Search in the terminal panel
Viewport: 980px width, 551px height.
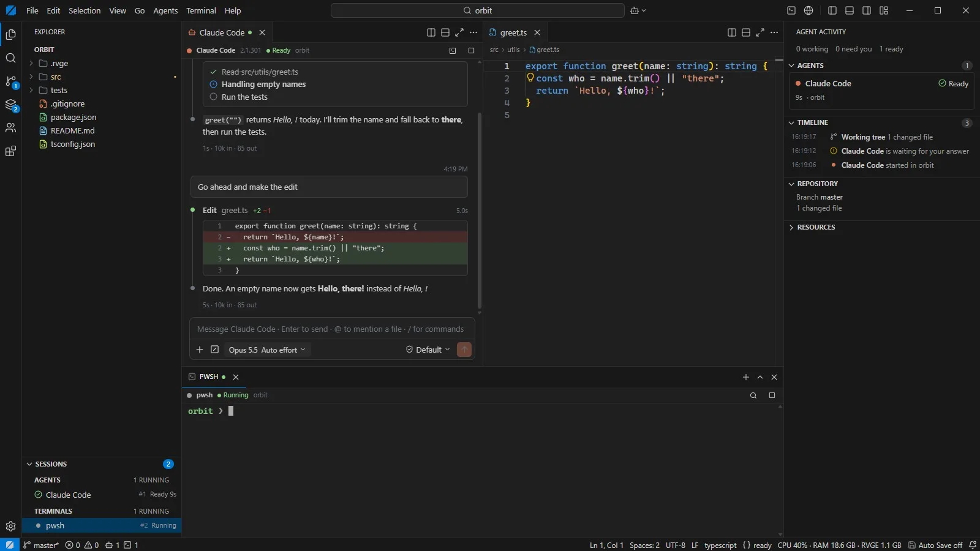753,395
